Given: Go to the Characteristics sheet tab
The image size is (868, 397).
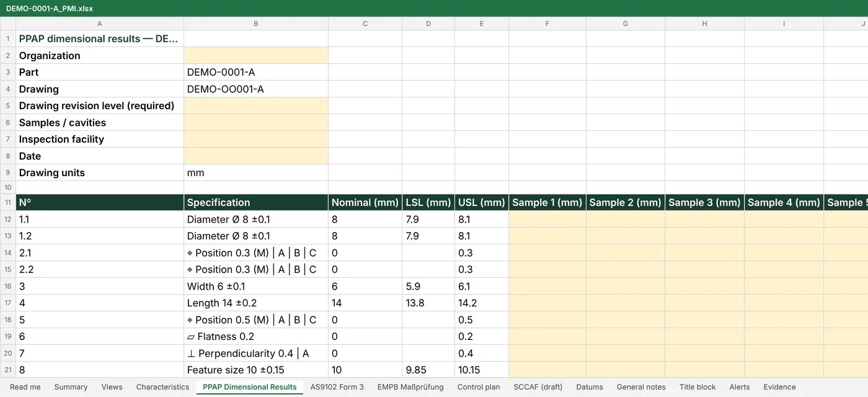Looking at the screenshot, I should tap(162, 387).
